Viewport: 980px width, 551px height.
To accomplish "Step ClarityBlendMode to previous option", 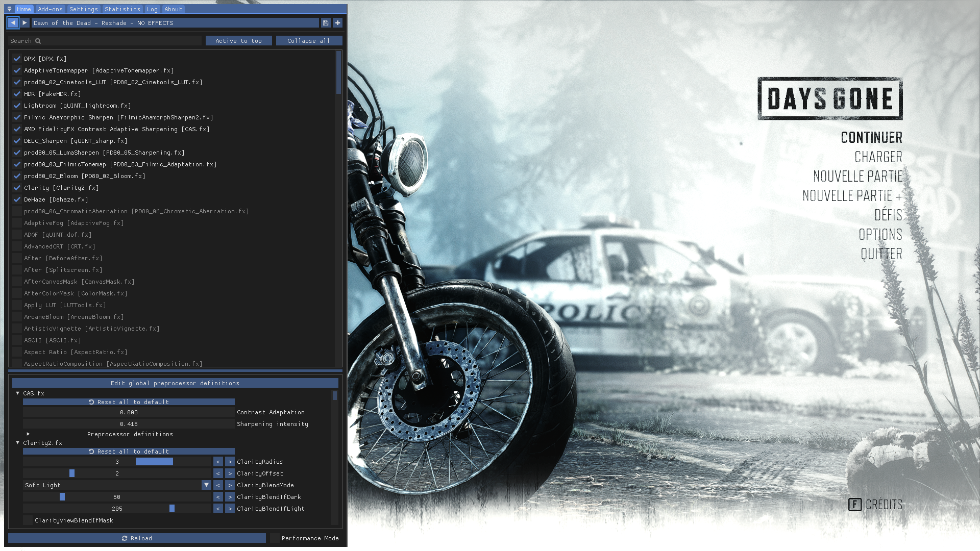I will pyautogui.click(x=218, y=485).
